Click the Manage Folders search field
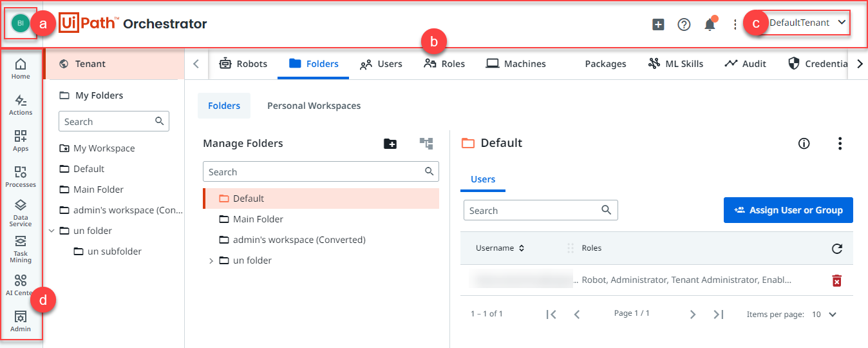 click(321, 171)
